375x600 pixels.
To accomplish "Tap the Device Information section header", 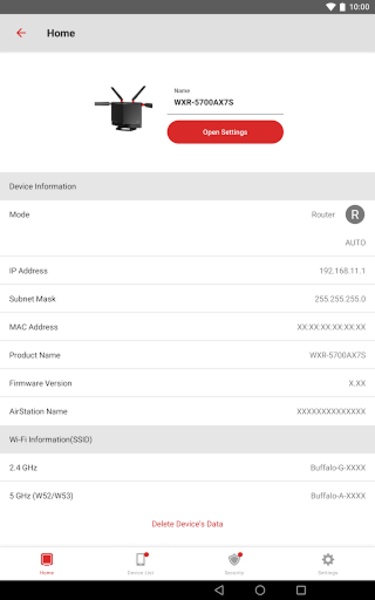I will coord(188,186).
